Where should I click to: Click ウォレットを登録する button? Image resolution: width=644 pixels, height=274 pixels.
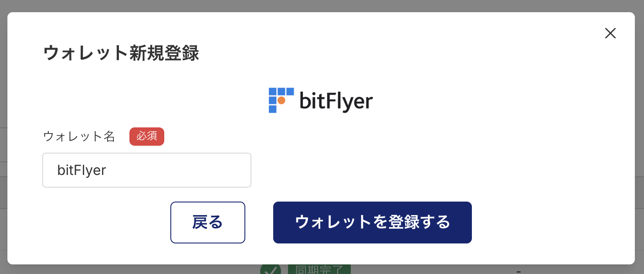tap(372, 222)
